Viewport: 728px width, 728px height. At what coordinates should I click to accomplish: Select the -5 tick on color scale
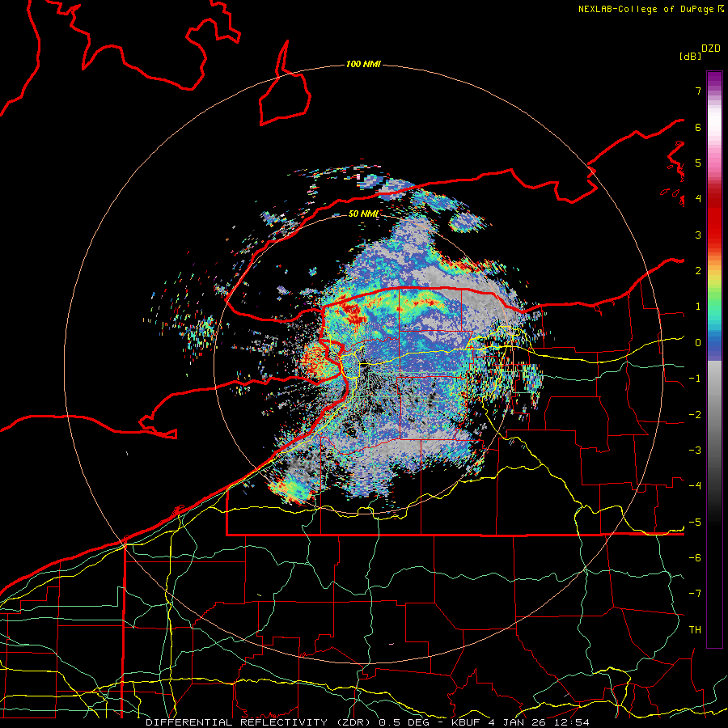(695, 523)
